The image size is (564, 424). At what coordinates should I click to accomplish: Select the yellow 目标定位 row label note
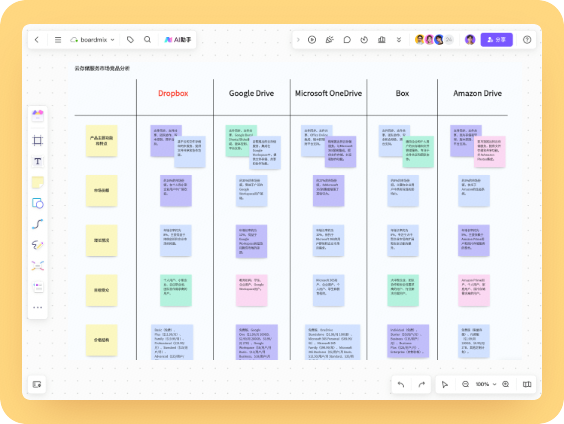pos(101,290)
